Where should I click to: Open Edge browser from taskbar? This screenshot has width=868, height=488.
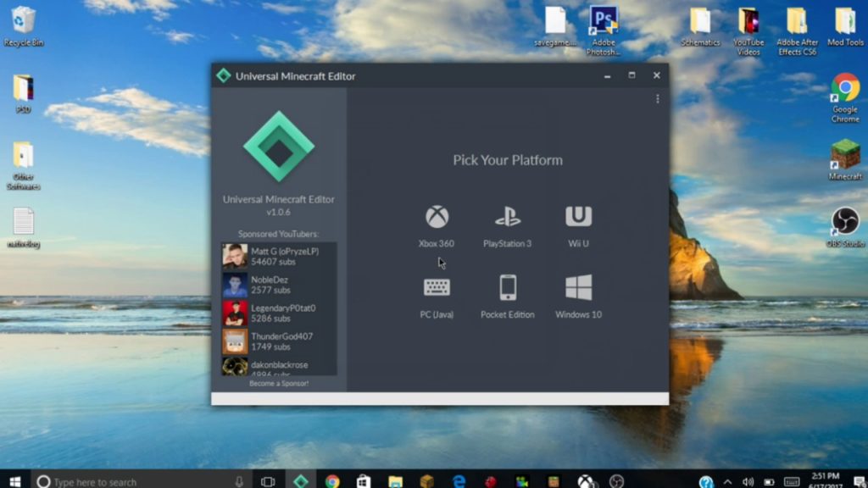click(459, 481)
